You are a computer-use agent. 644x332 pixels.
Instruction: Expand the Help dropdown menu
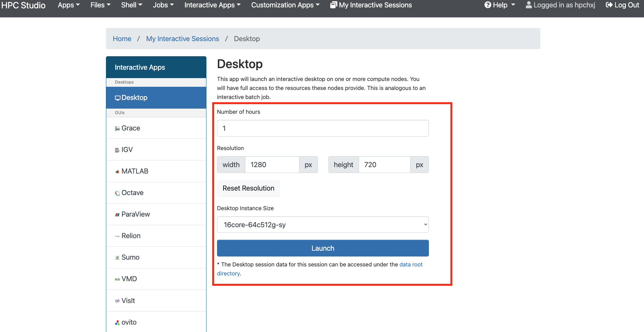pyautogui.click(x=500, y=5)
